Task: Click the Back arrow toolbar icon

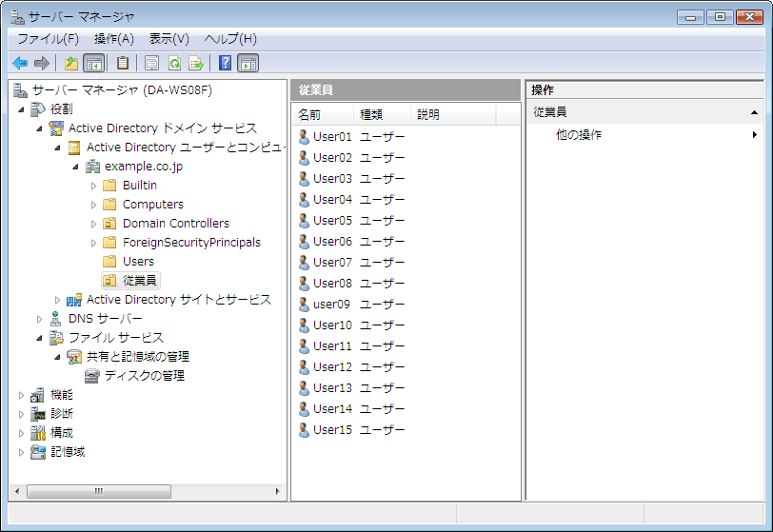Action: (20, 63)
